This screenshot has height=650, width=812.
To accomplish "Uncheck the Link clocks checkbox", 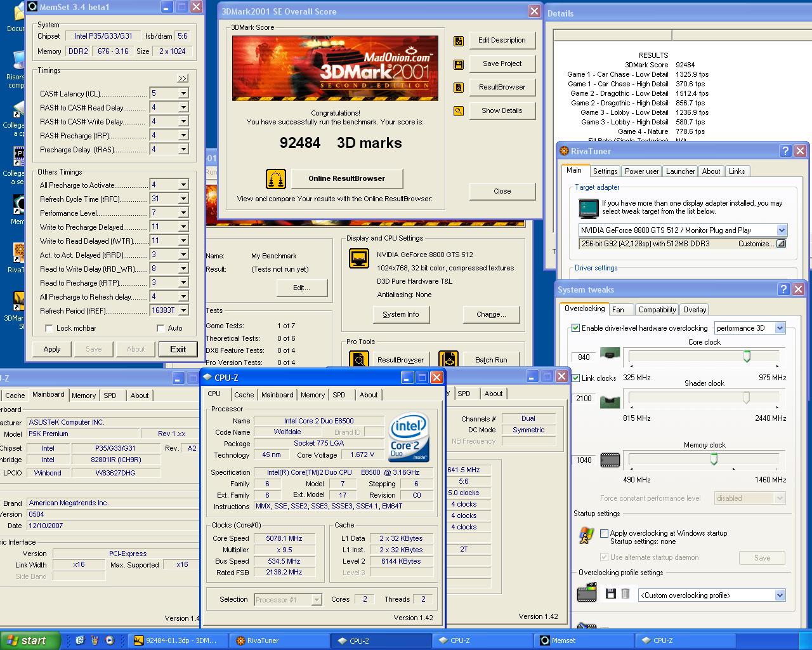I will pos(575,378).
